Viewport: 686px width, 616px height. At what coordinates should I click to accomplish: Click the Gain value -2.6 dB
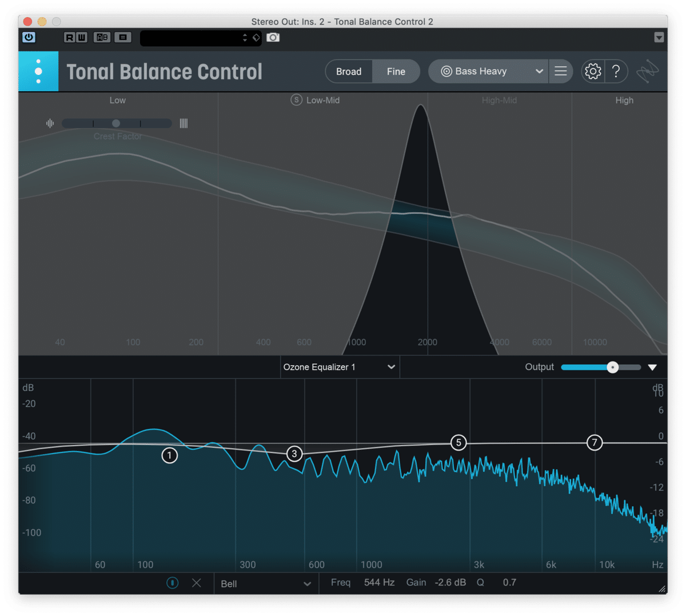(450, 582)
